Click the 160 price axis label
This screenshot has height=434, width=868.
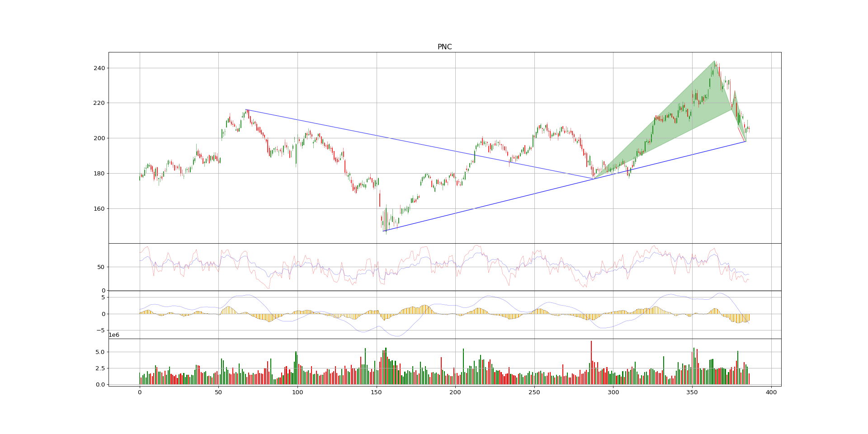tap(99, 209)
